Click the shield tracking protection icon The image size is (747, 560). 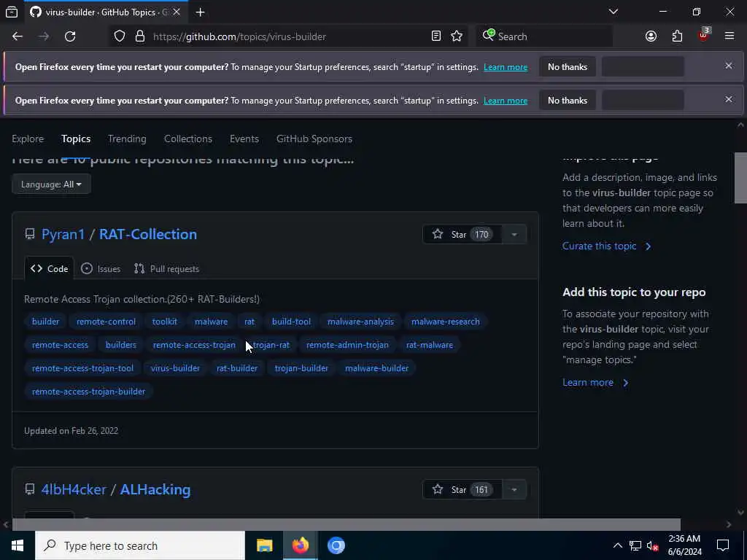120,36
